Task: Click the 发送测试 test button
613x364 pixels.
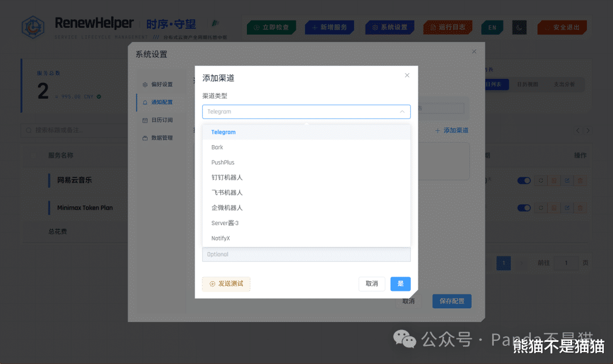Action: (x=226, y=284)
